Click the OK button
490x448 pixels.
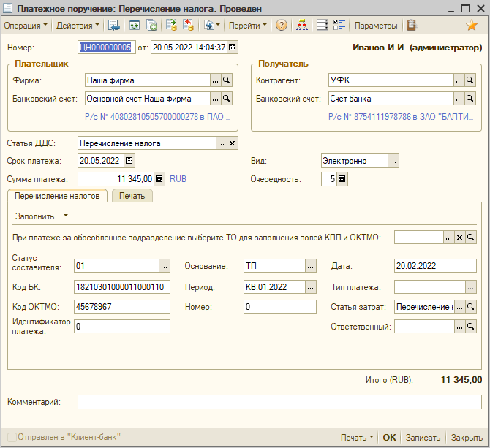[x=389, y=438]
